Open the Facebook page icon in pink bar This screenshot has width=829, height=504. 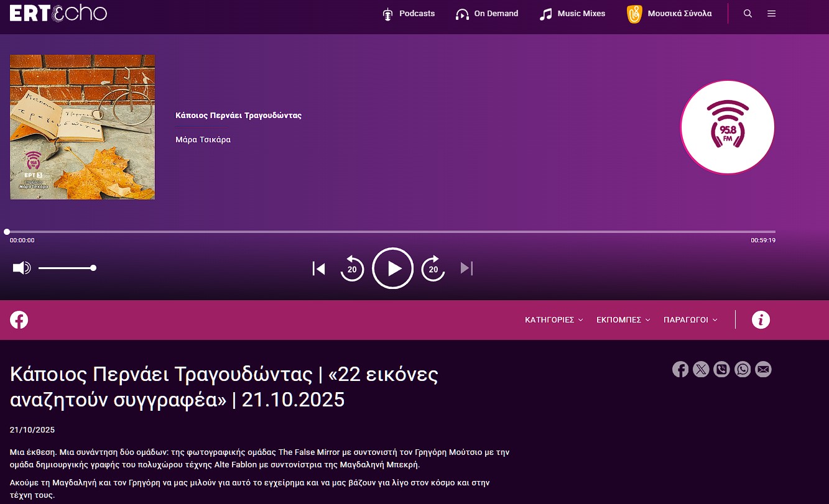point(19,320)
